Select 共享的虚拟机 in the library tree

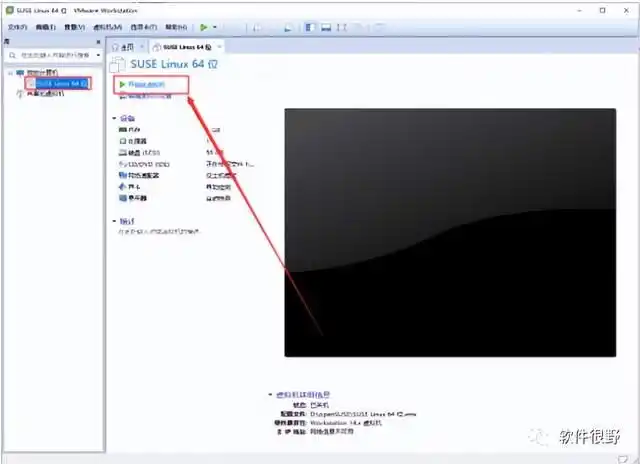[x=45, y=94]
